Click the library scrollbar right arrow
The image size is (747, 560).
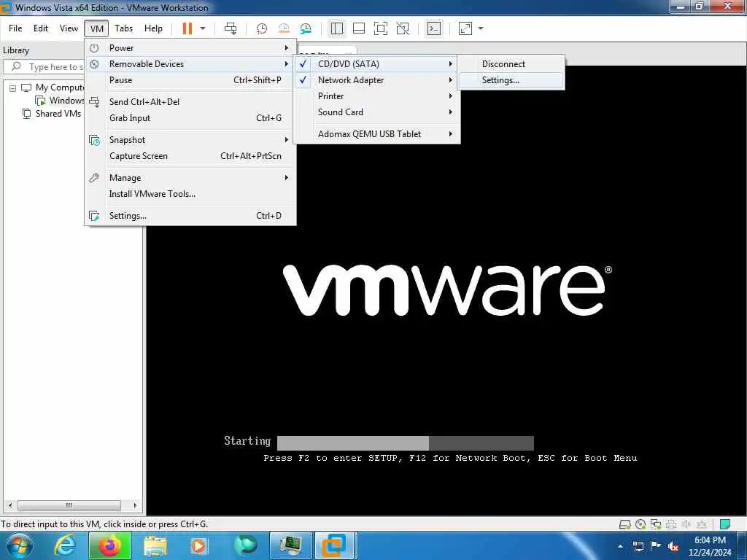(x=135, y=505)
